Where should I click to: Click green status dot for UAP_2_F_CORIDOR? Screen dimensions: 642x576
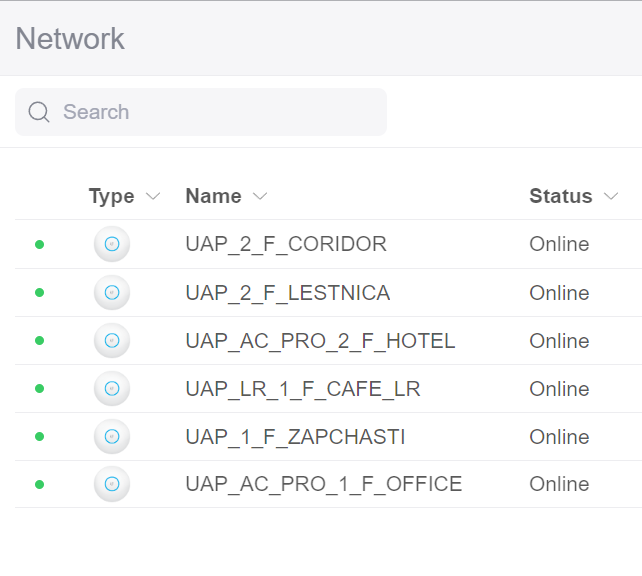39,245
